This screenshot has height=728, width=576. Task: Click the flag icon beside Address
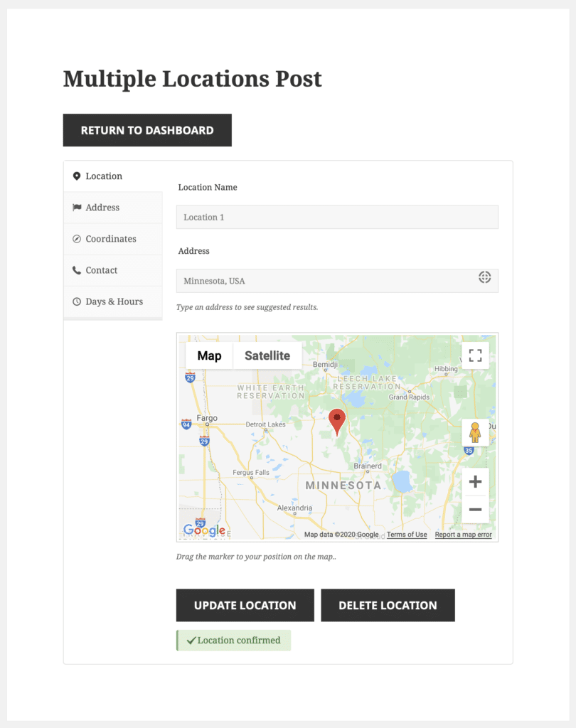point(78,207)
